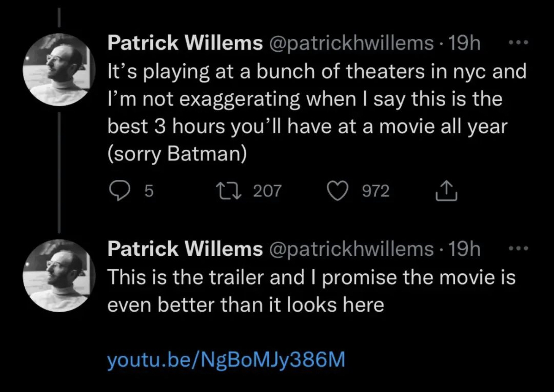Screen dimensions: 554x392
Task: Open three-dot menu on the Batman tweet
Action: pos(517,43)
